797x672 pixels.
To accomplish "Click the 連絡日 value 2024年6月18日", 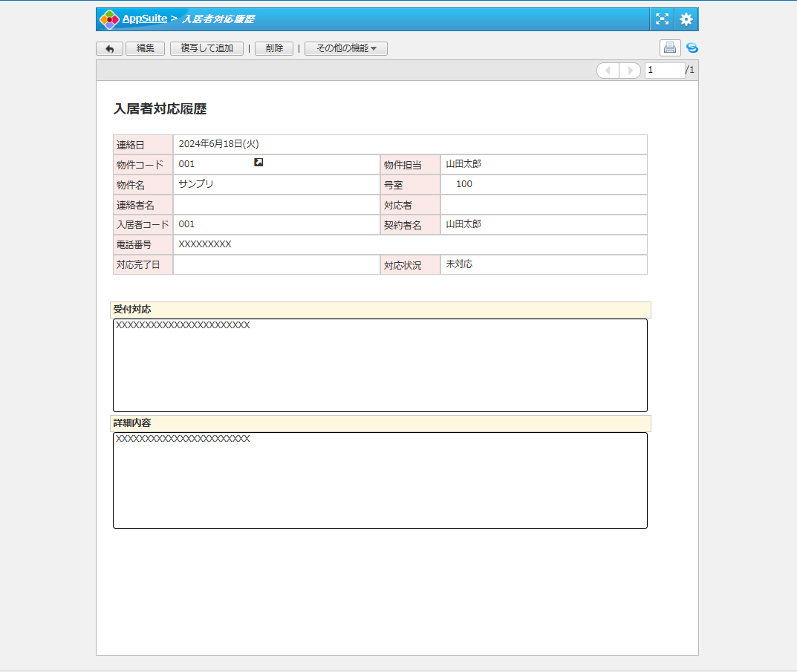I will (218, 144).
